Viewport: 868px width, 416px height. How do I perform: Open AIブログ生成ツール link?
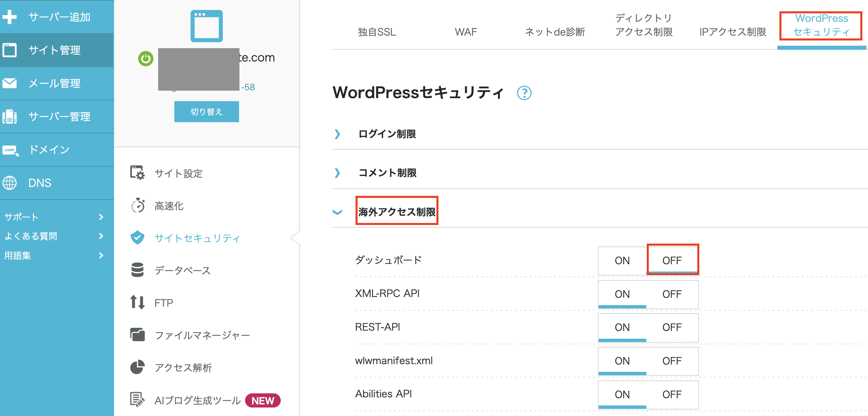pos(198,401)
